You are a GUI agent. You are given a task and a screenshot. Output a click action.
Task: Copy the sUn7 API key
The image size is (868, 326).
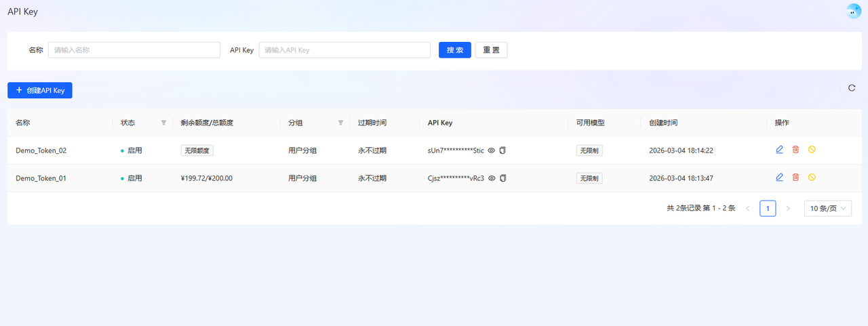tap(502, 150)
